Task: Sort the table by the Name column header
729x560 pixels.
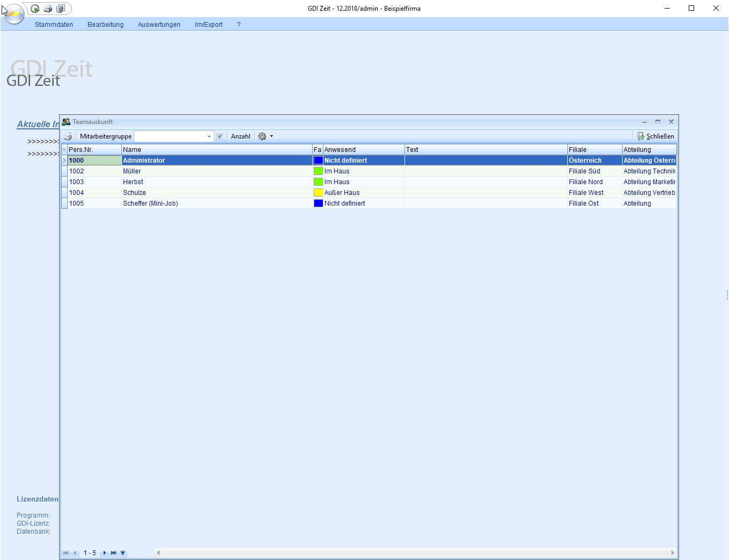Action: click(x=216, y=150)
